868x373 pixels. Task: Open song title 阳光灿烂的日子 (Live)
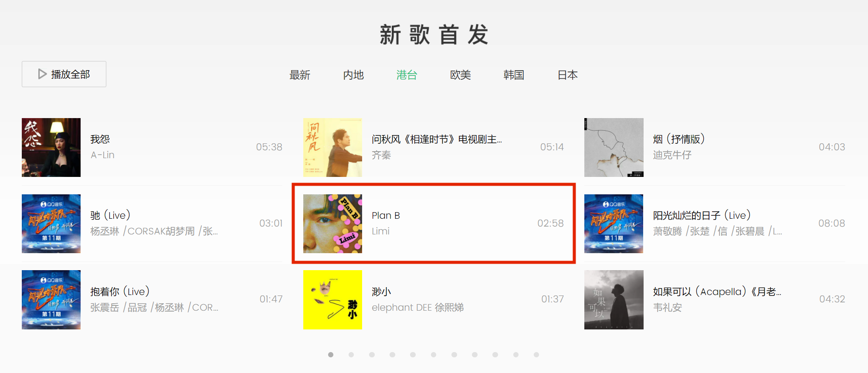702,215
